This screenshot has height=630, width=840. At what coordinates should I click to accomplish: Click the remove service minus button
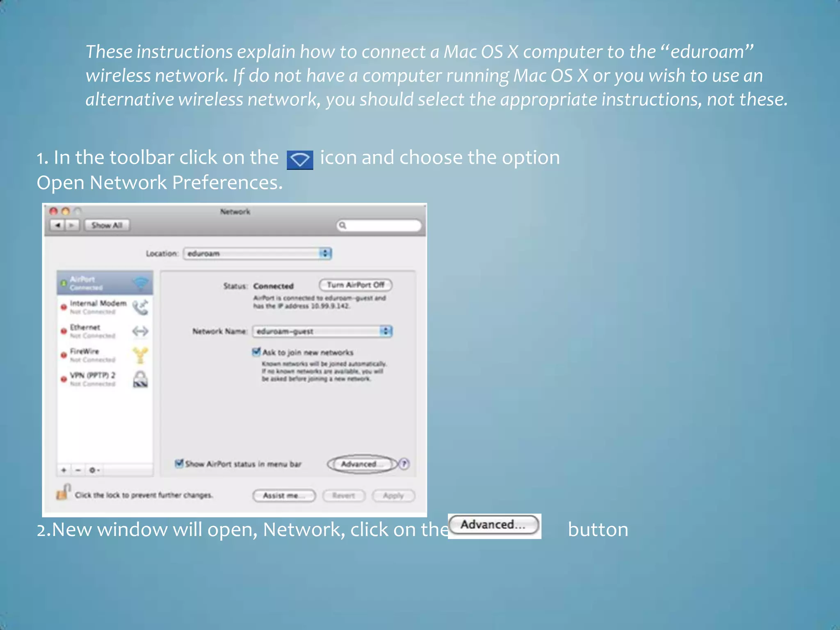pos(78,470)
